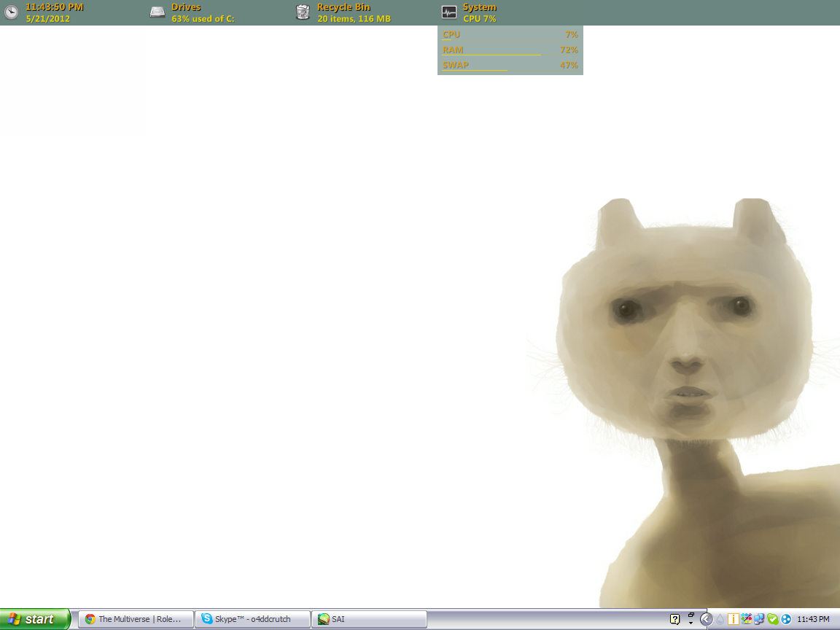Click the 5/21/2012 date text

(x=47, y=19)
